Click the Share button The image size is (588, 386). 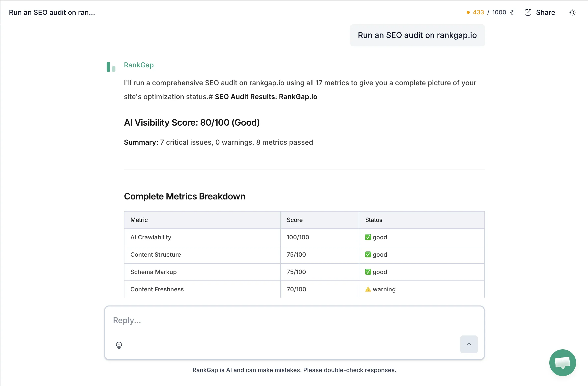tap(545, 12)
